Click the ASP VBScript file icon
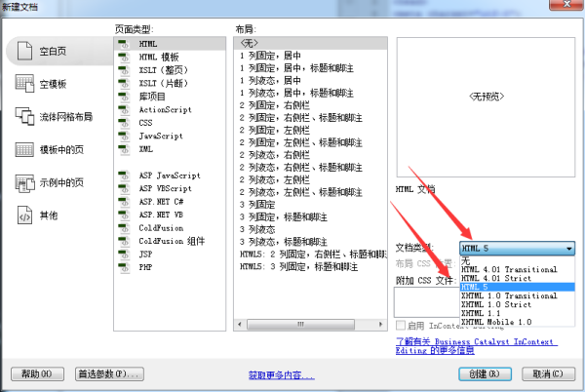The image size is (585, 392). coord(124,188)
